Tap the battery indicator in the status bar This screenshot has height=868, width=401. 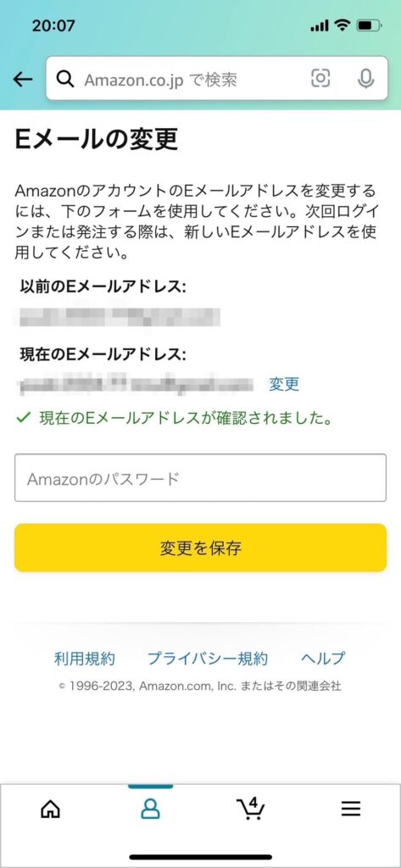click(x=369, y=25)
